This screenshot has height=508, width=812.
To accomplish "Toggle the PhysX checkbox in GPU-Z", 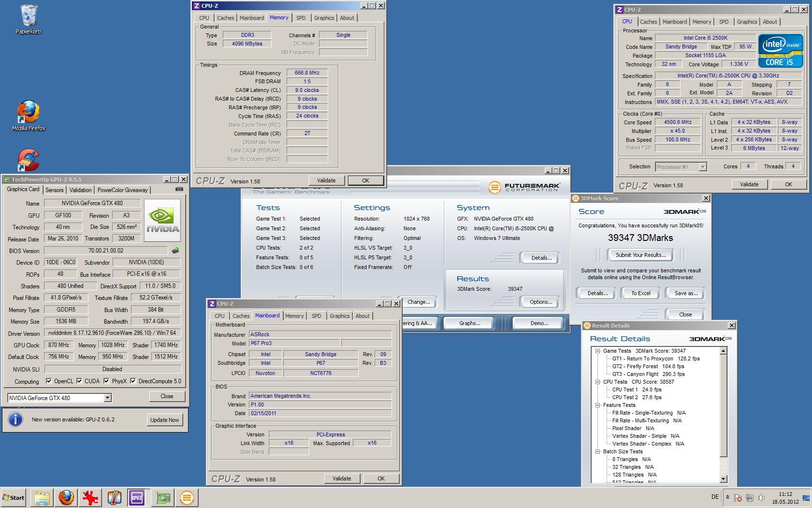I will point(106,381).
